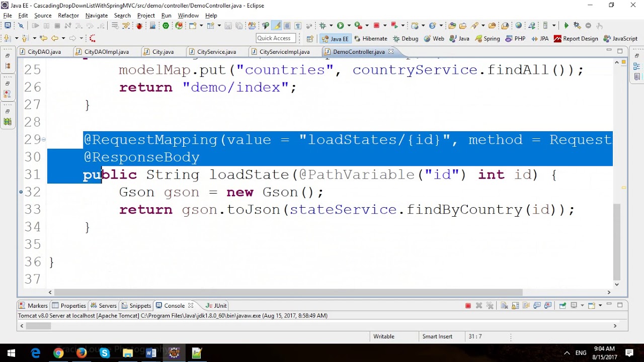
Task: Expand the Next Annotation dropdown arrow
Action: [17, 38]
